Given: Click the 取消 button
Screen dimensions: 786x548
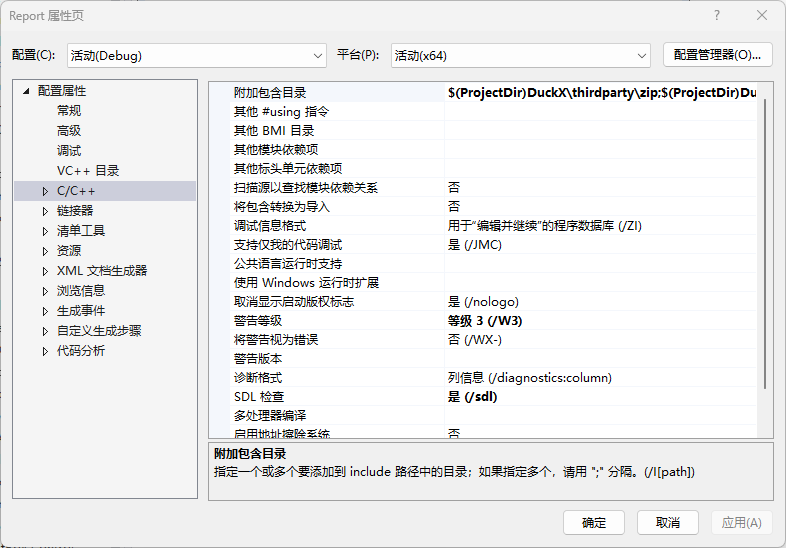Looking at the screenshot, I should click(x=668, y=523).
